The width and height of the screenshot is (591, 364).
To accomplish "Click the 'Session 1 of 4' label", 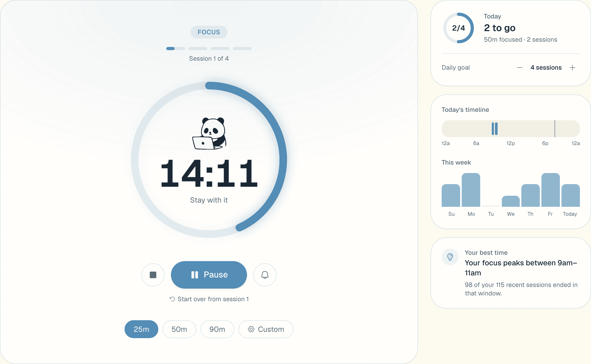I will tap(209, 59).
